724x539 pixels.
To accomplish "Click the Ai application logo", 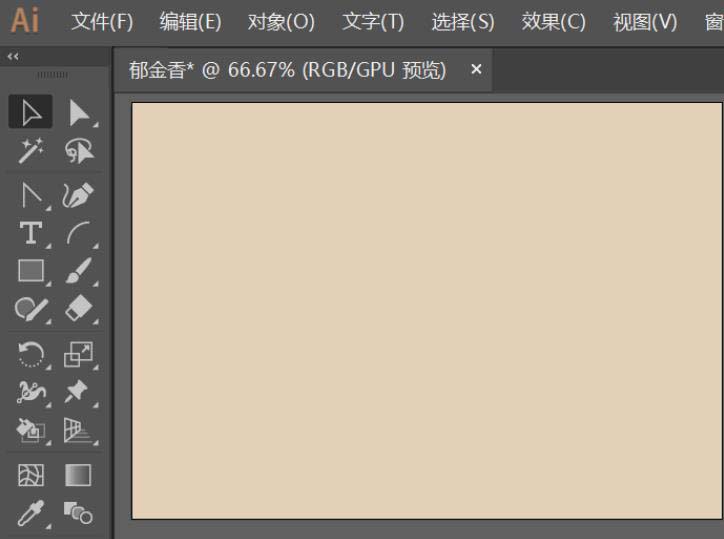I will pyautogui.click(x=25, y=20).
